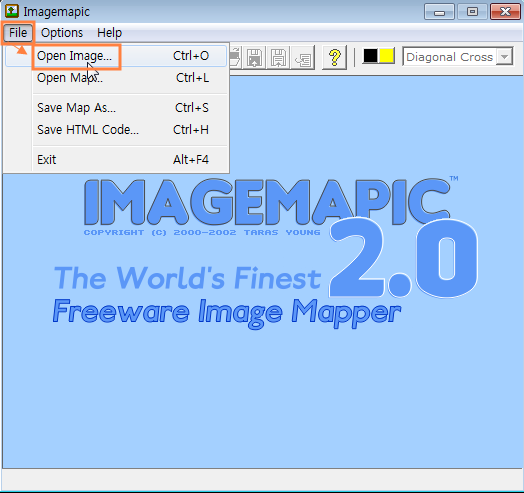The width and height of the screenshot is (524, 493).
Task: Click the Imagemapic title bar app icon
Action: [12, 11]
